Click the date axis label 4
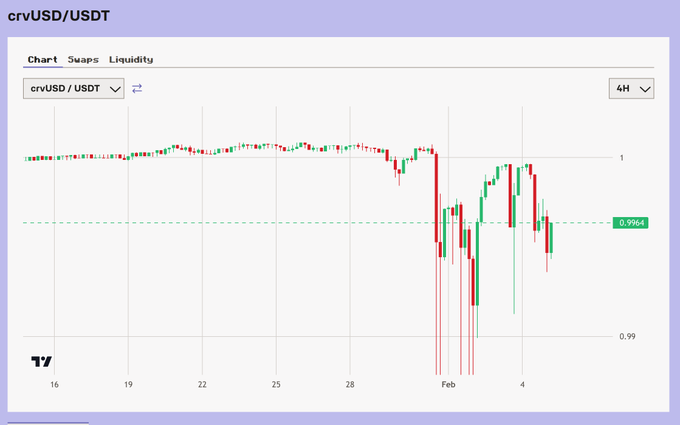This screenshot has width=680, height=425. 523,385
